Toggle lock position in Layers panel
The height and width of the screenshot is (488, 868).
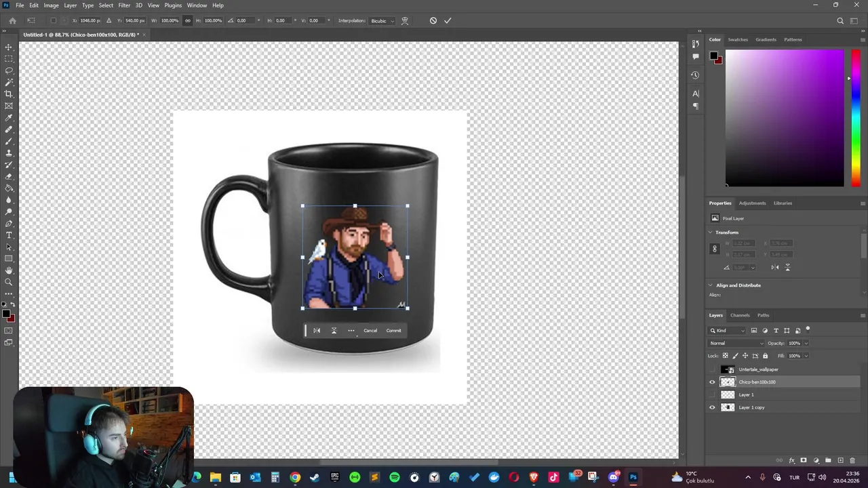tap(745, 356)
